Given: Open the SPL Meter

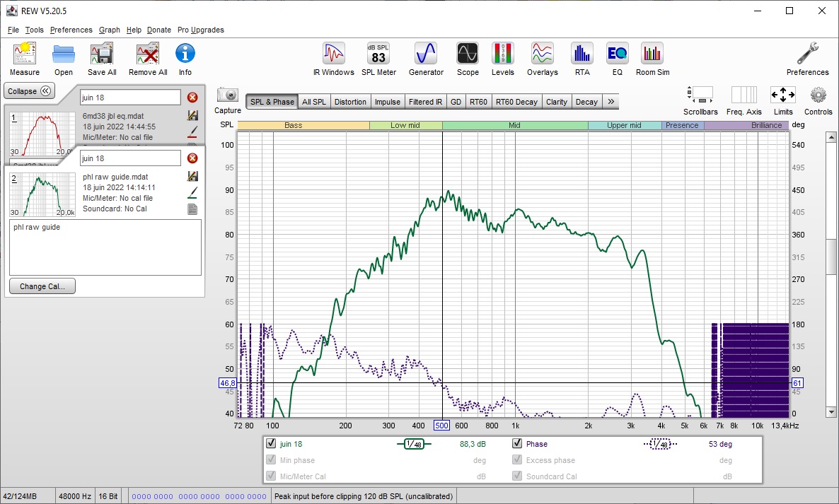Looking at the screenshot, I should 378,59.
